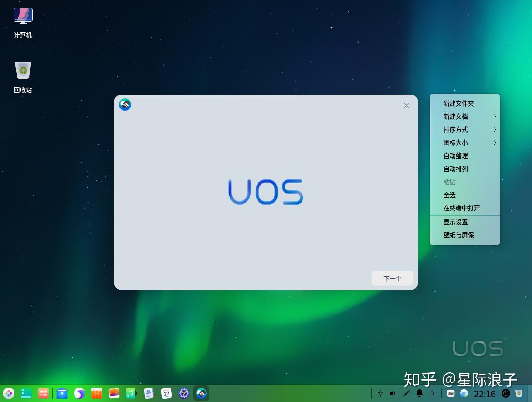Viewport: 532px width, 402px height.
Task: Enable 自动排列 in the context menu
Action: [x=455, y=169]
